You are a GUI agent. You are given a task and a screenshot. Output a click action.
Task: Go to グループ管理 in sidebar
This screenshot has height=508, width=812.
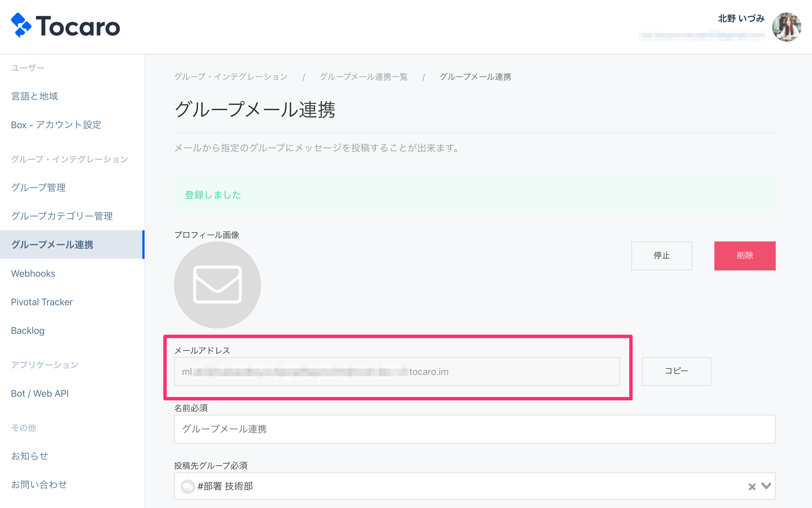38,187
